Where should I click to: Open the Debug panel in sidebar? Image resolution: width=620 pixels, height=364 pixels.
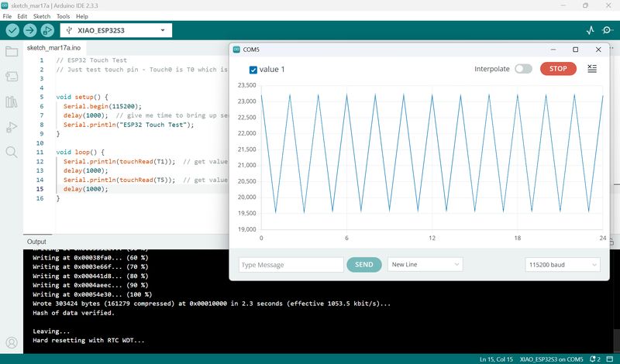pyautogui.click(x=12, y=127)
